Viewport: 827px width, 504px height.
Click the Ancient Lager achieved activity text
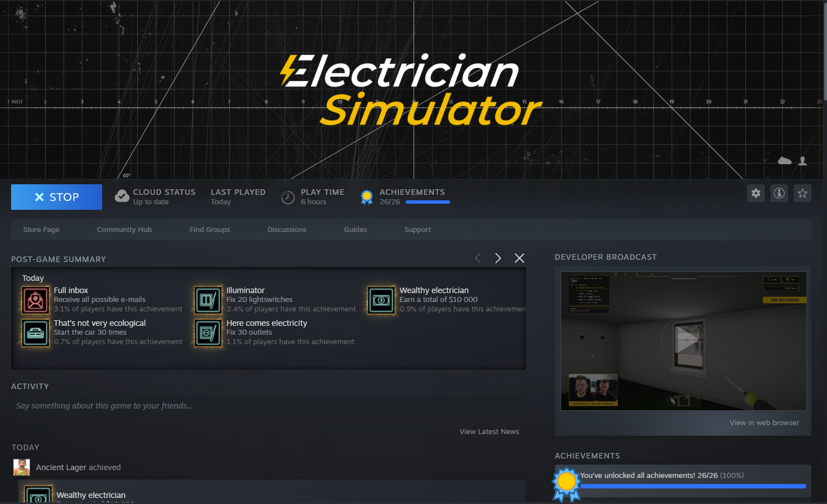click(78, 467)
